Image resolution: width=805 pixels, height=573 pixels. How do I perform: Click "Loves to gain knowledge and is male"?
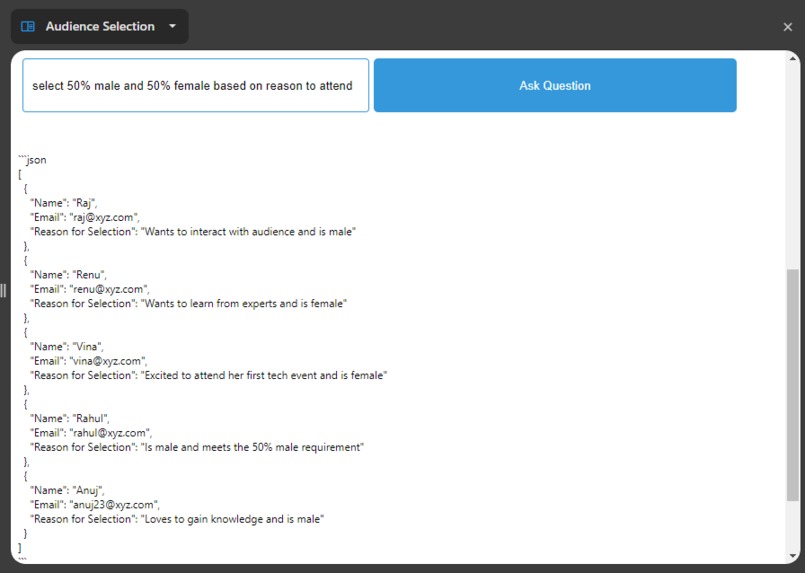[233, 519]
